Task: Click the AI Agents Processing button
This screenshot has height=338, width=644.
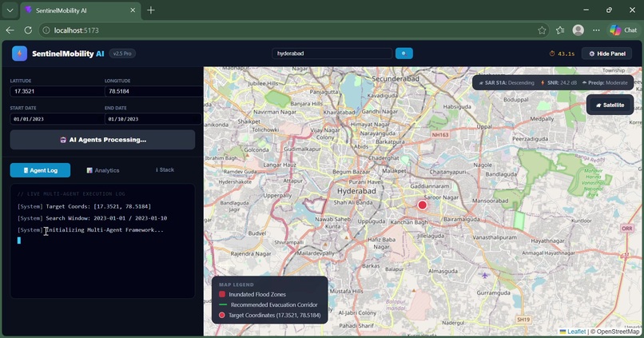Action: pos(103,140)
